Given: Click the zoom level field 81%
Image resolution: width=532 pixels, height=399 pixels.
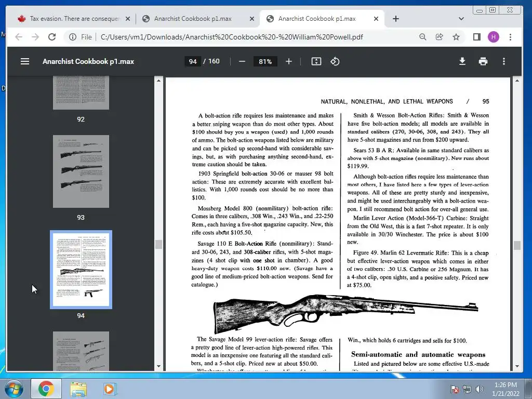Looking at the screenshot, I should [x=265, y=61].
